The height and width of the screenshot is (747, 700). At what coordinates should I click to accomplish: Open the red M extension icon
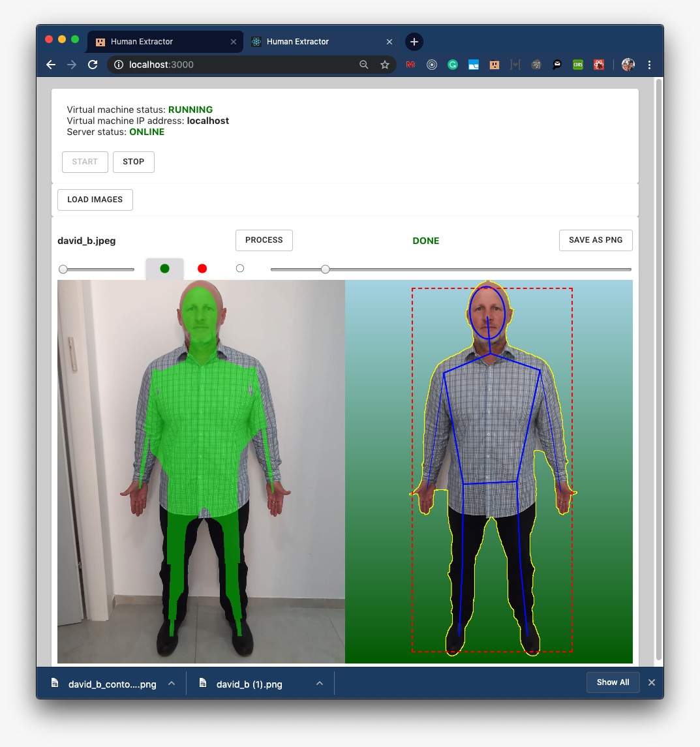point(410,65)
